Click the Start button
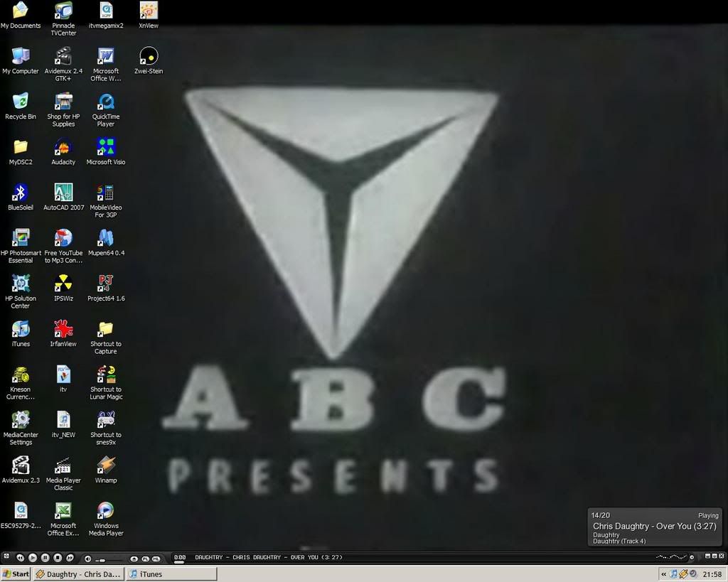Image resolution: width=728 pixels, height=582 pixels. [x=16, y=574]
